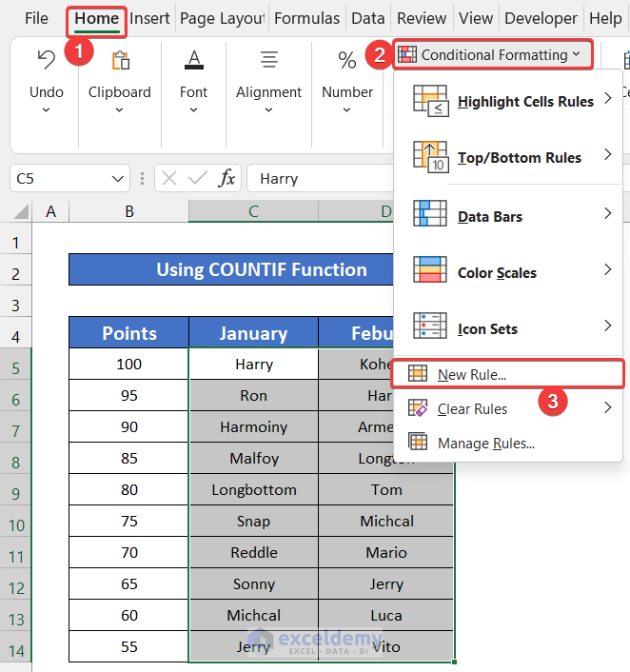Viewport: 630px width, 672px height.
Task: Expand the Alignment dropdown chevron
Action: coord(268,110)
